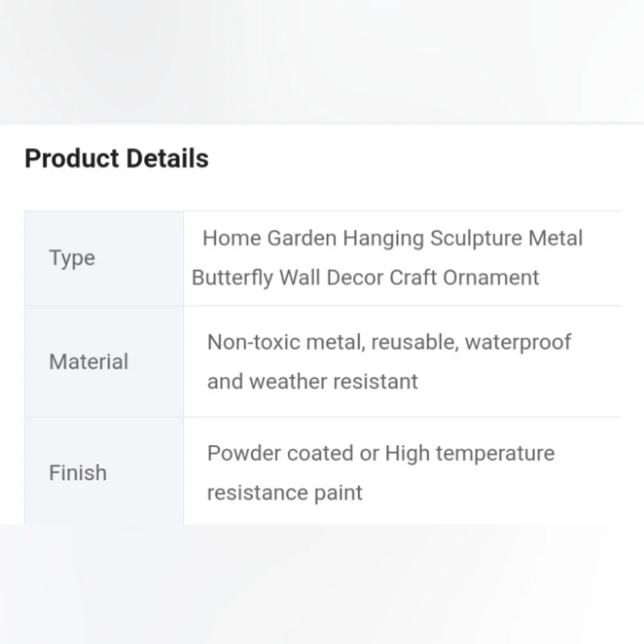
Task: Select the Material label cell
Action: point(104,362)
